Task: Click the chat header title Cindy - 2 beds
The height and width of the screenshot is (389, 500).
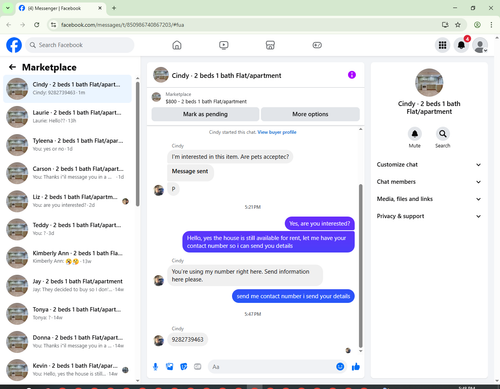Action: (x=226, y=75)
